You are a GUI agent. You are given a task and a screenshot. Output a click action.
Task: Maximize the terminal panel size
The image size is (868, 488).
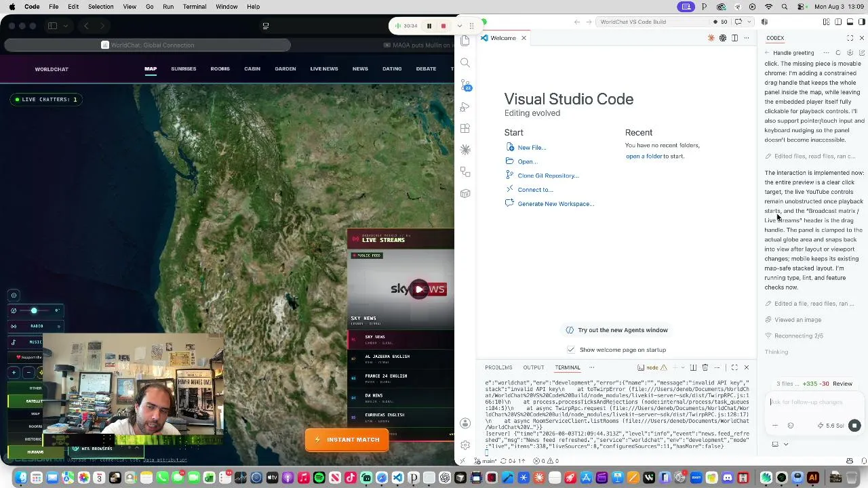click(734, 367)
